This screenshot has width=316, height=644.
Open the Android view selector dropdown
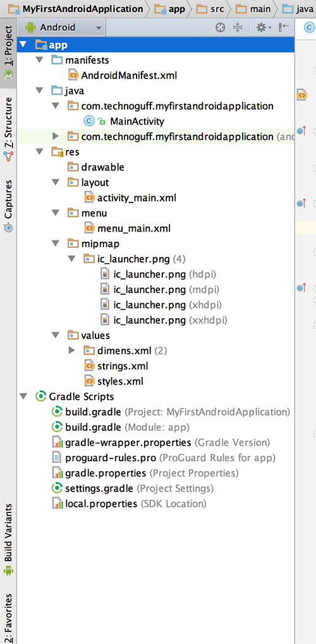click(x=63, y=27)
